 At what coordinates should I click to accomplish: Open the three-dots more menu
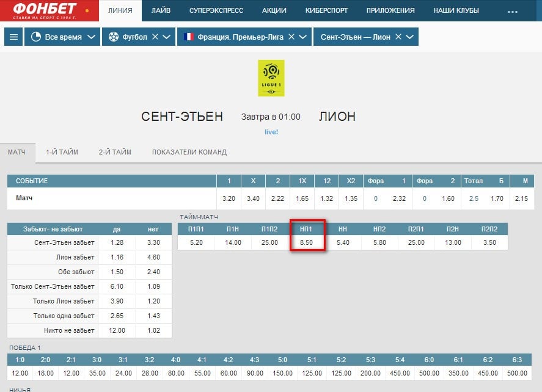[x=512, y=12]
